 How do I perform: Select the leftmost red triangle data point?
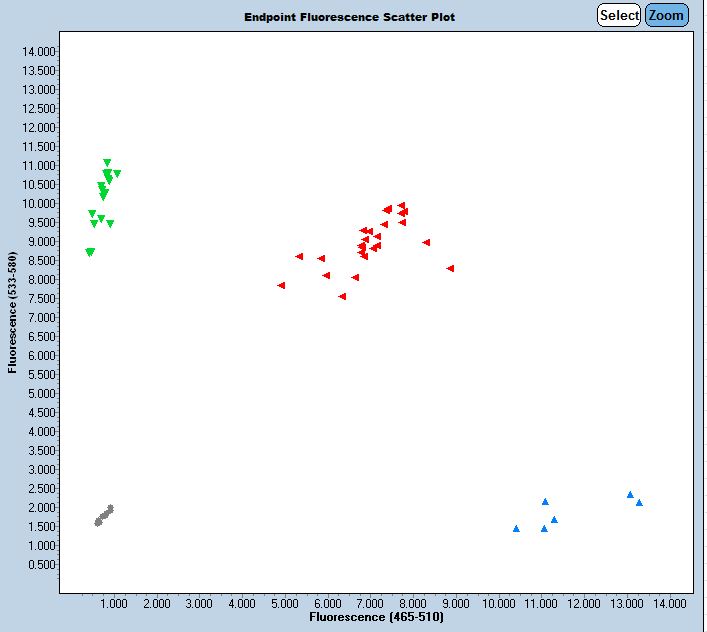281,285
